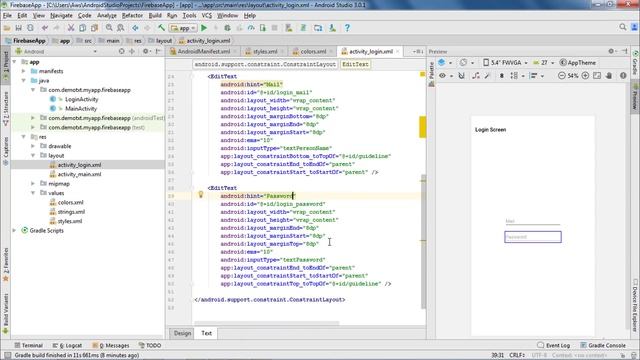Screen dimensions: 640x360
Task: Click the clear all constraints icon
Action: click(476, 76)
